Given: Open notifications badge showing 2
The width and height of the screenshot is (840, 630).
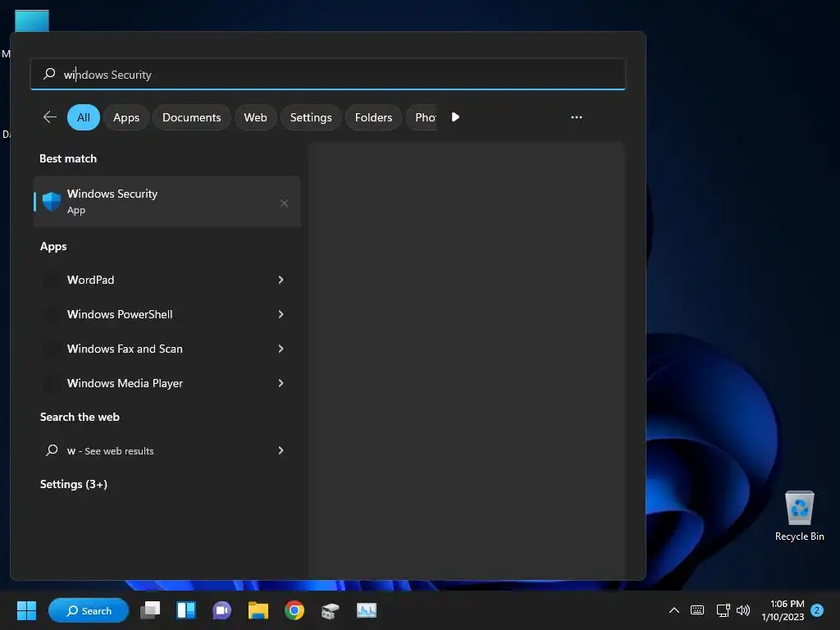Looking at the screenshot, I should pyautogui.click(x=817, y=610).
